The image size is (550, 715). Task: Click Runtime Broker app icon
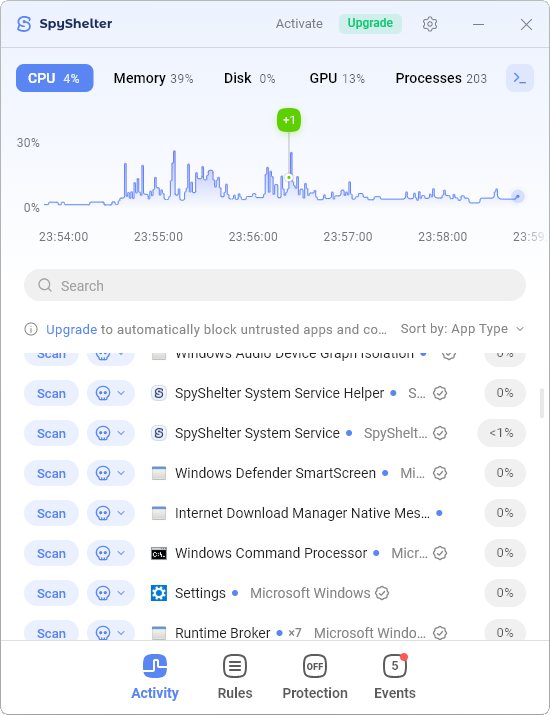point(159,633)
